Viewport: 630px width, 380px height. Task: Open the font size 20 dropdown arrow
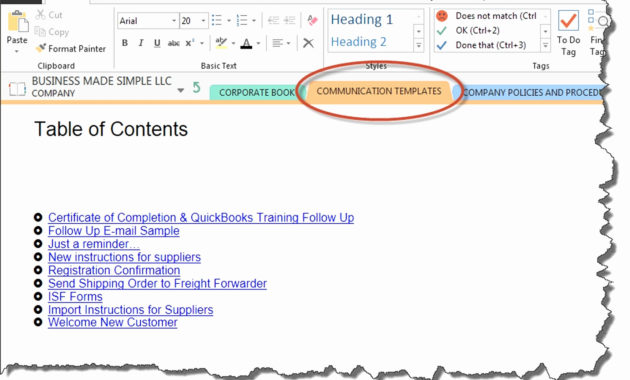pyautogui.click(x=203, y=21)
